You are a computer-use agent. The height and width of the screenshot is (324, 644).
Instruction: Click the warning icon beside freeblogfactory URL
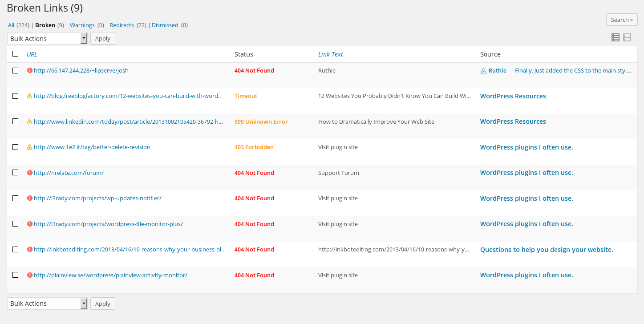30,96
